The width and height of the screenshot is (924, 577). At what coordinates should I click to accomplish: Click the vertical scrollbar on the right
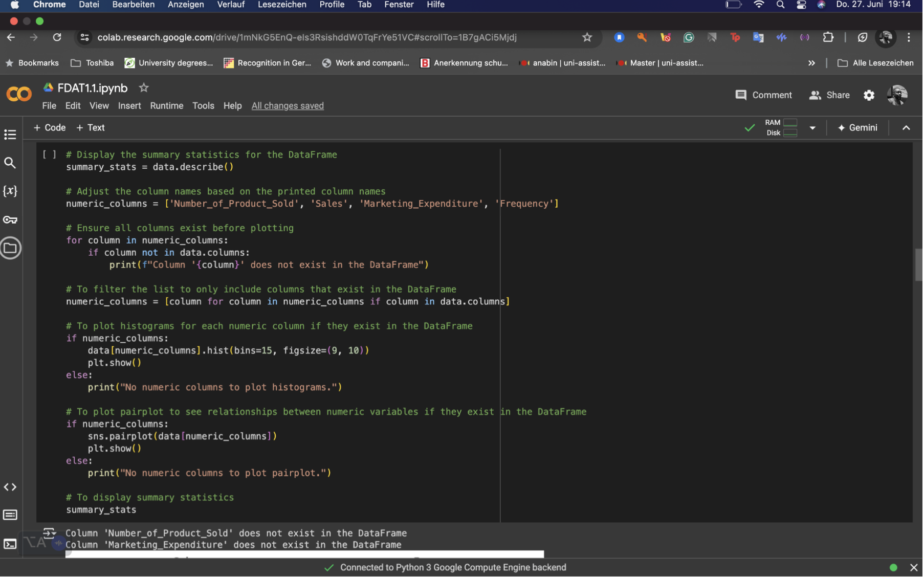pos(918,264)
